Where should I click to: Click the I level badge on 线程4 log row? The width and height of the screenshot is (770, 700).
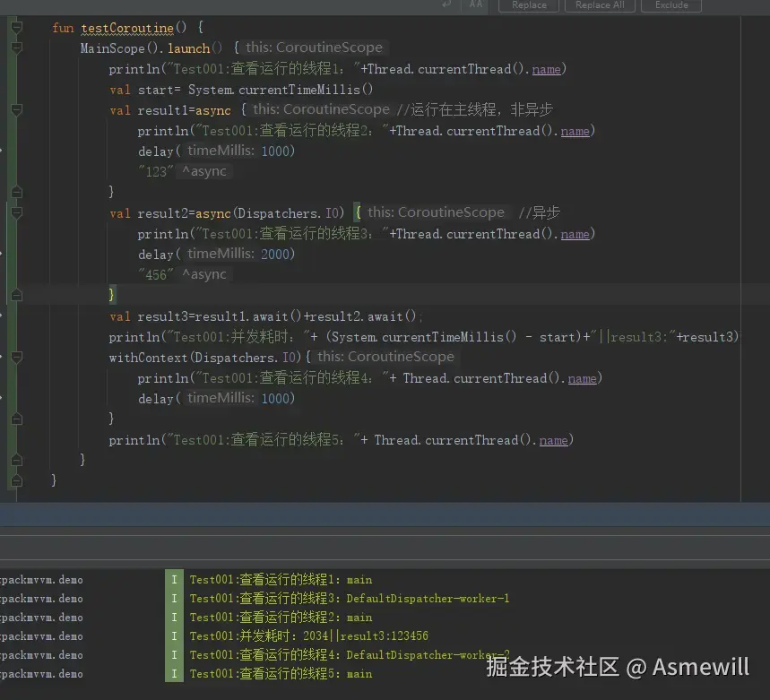[174, 655]
